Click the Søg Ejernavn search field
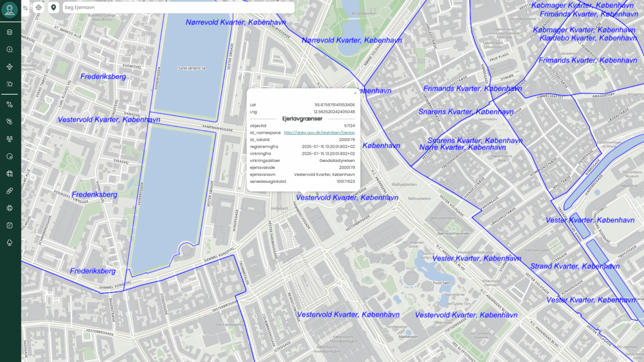 (176, 7)
